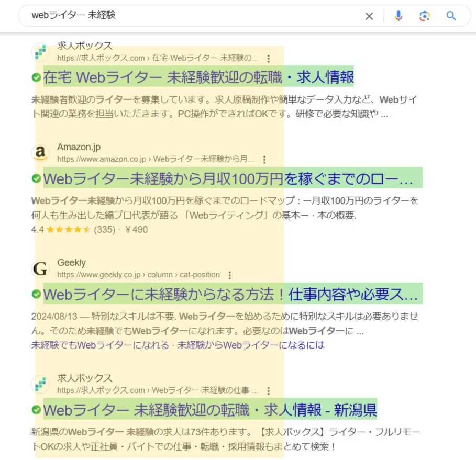Open three-dot menu for 新潟県 求人ボックス result
476x460 pixels.
[268, 391]
